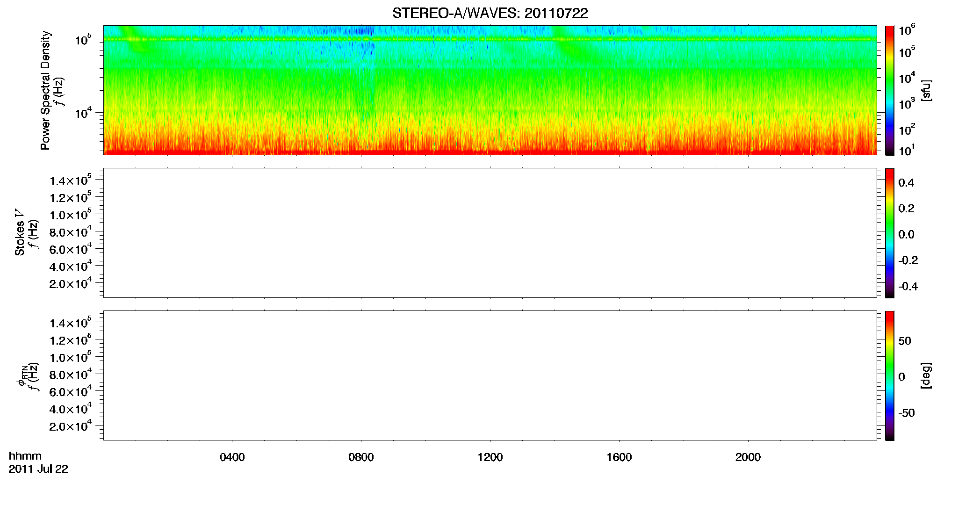Click the phi RTN degree colorbar
The image size is (980, 505).
(890, 375)
